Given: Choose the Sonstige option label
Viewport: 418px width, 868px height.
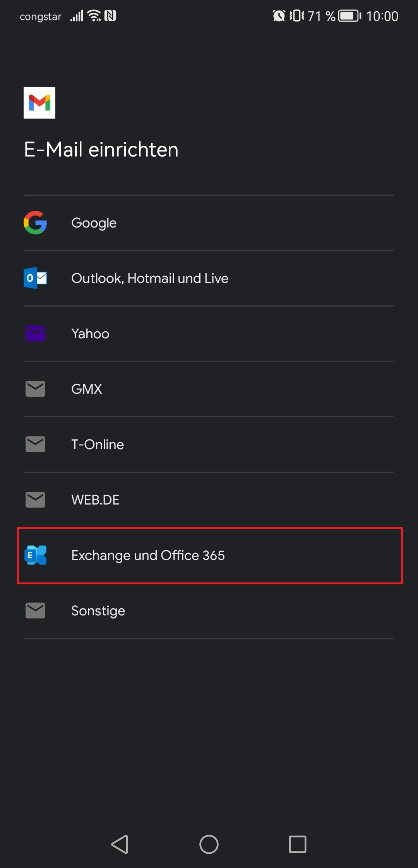Looking at the screenshot, I should [98, 611].
